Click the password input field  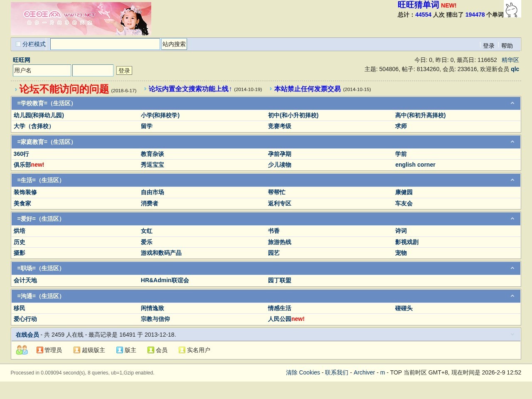pos(93,70)
